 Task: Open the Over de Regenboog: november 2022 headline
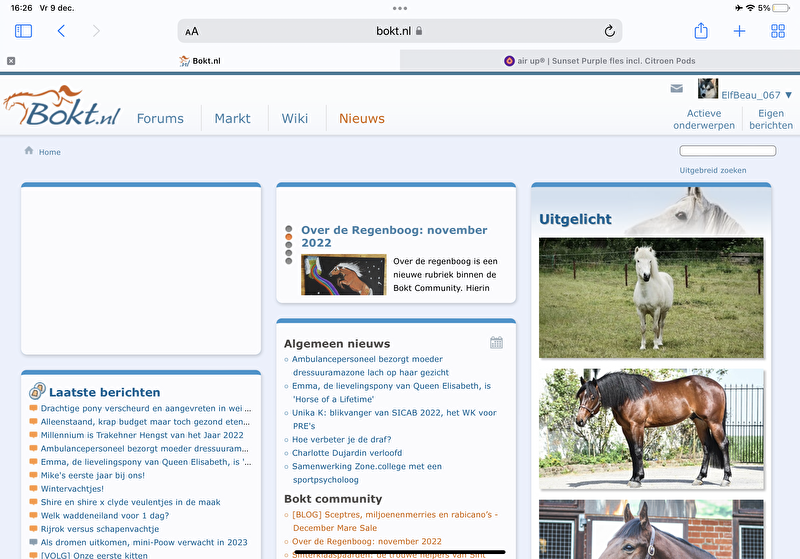click(394, 236)
